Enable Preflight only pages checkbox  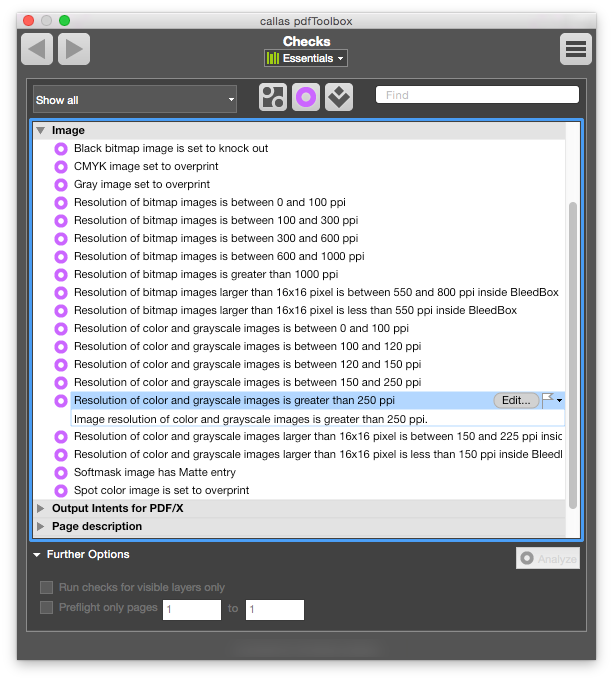pos(46,607)
